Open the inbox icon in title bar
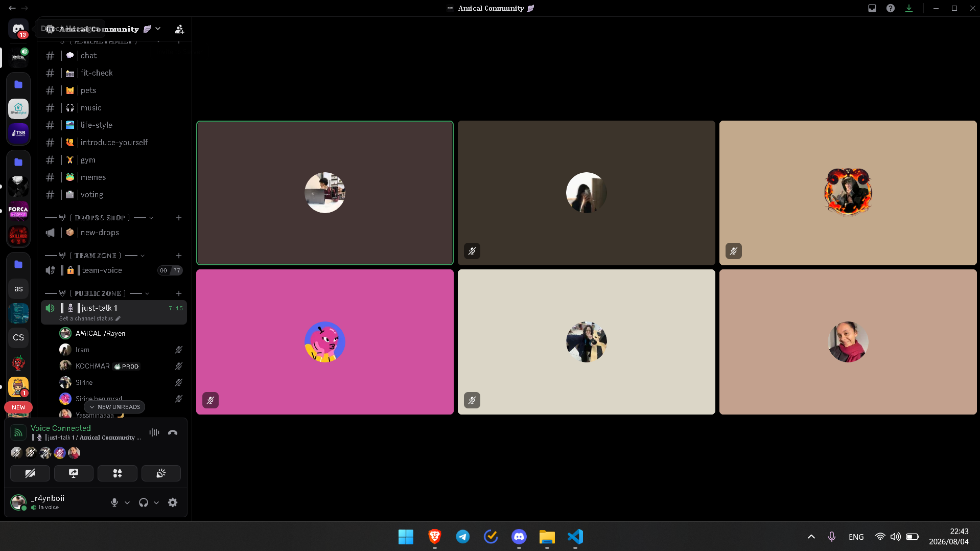 click(872, 8)
